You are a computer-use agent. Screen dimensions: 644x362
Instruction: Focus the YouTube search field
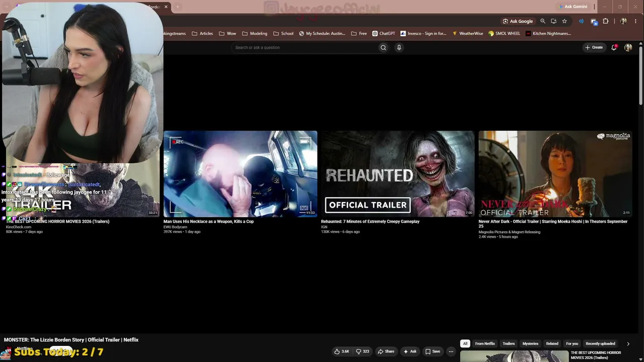click(304, 47)
